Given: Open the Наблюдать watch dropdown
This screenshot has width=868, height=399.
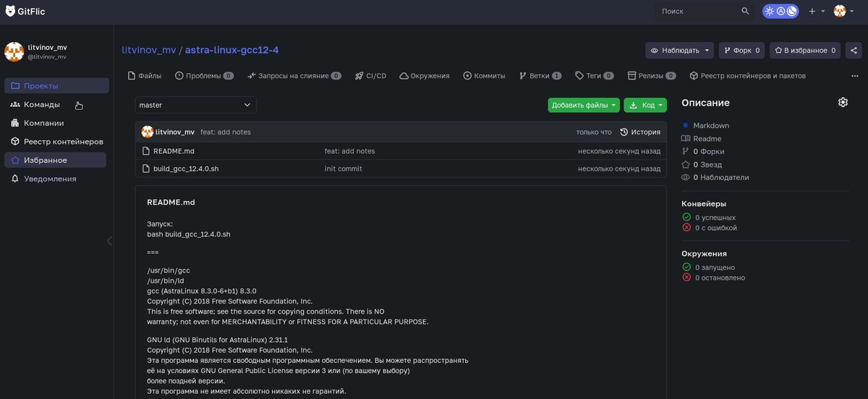Looking at the screenshot, I should tap(679, 51).
